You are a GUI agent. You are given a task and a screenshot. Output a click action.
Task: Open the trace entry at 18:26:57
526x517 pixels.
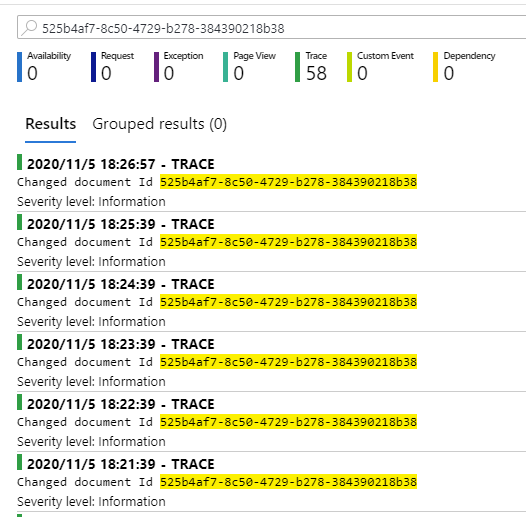tap(121, 164)
